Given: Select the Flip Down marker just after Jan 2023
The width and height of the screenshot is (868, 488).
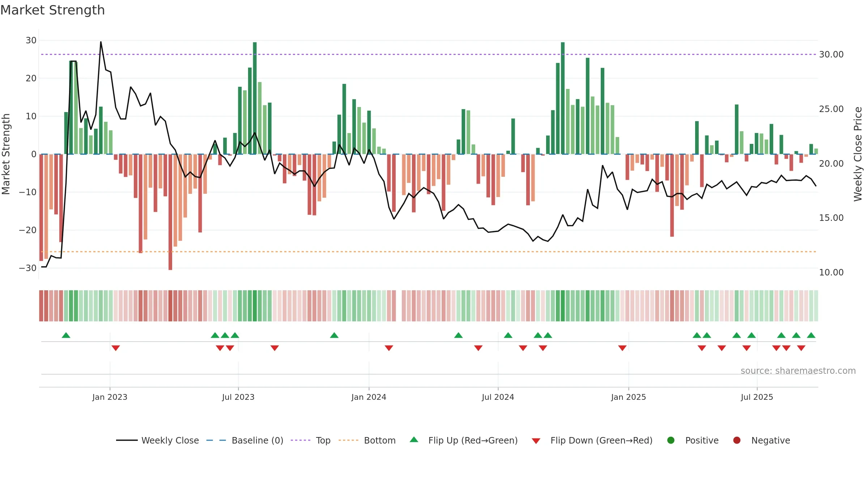Looking at the screenshot, I should 116,348.
